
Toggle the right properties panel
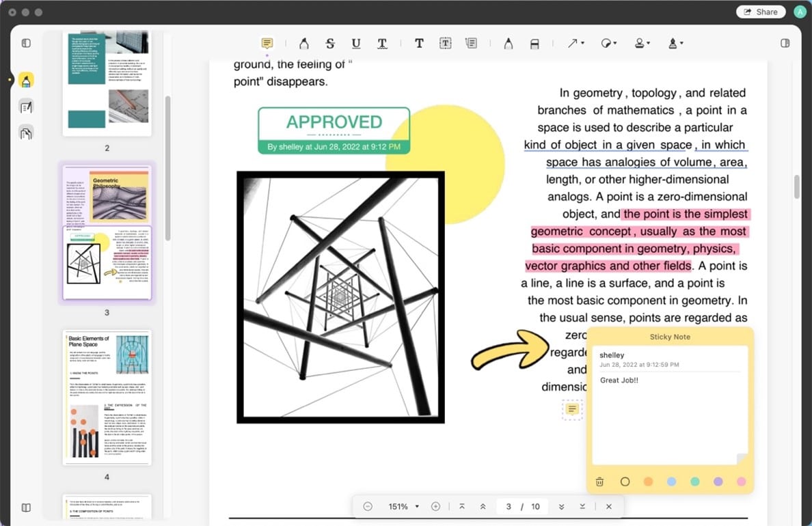(x=785, y=43)
